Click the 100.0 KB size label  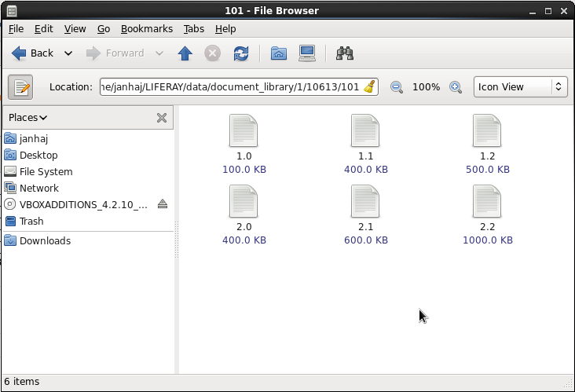click(x=244, y=170)
